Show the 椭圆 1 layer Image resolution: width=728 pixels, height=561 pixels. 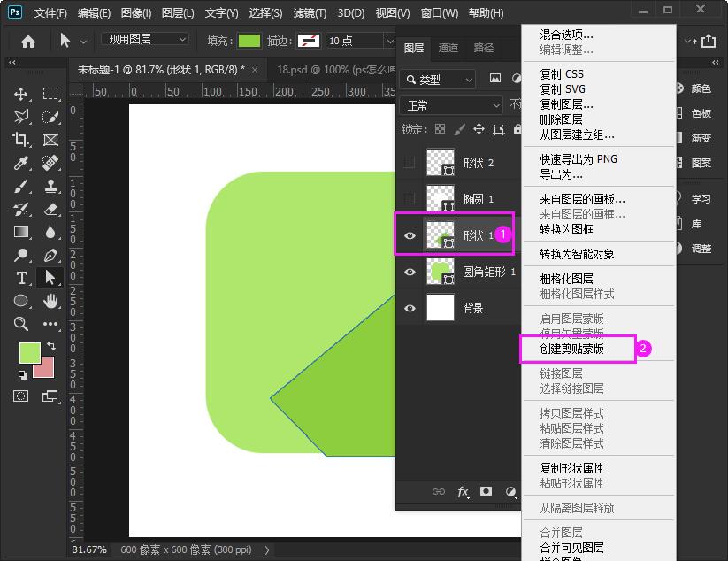click(410, 199)
